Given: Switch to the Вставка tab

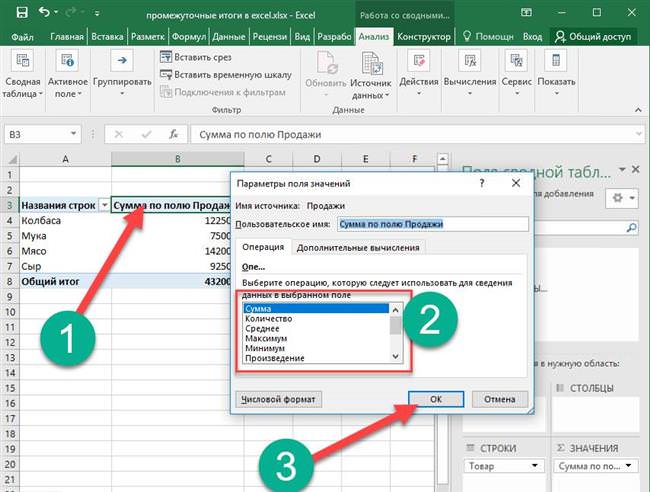Looking at the screenshot, I should [107, 37].
